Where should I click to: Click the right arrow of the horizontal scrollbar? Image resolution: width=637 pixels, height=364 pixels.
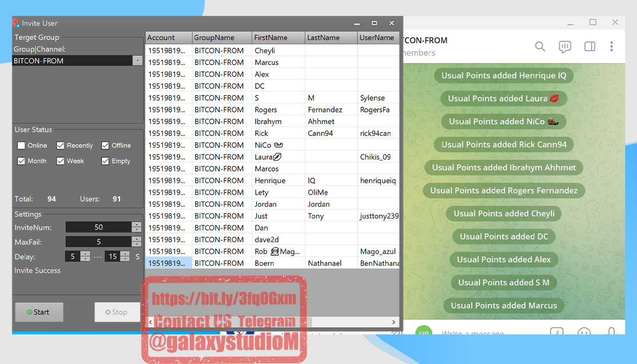point(393,322)
